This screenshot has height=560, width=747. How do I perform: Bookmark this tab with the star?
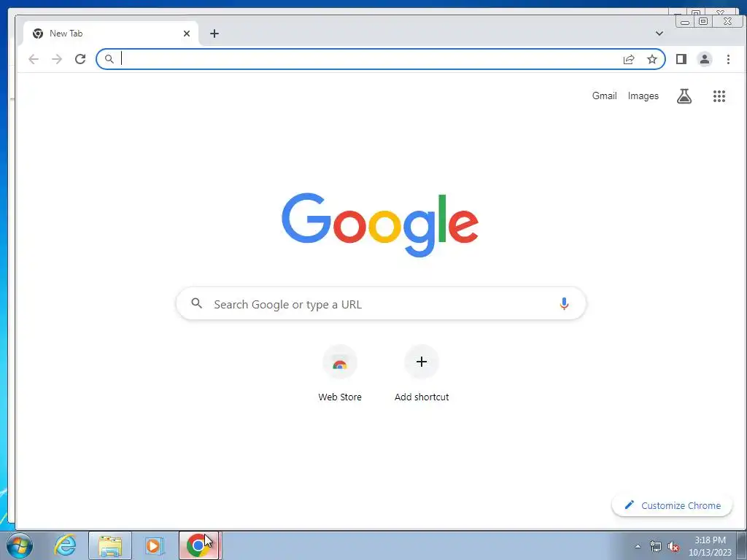[651, 59]
